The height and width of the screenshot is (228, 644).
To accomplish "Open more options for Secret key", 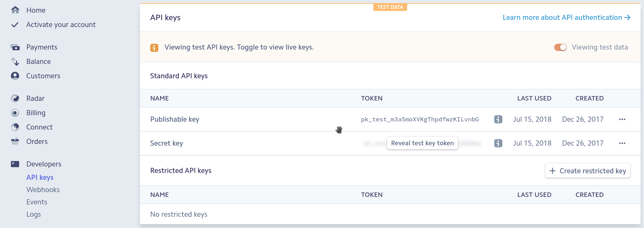I will point(622,143).
